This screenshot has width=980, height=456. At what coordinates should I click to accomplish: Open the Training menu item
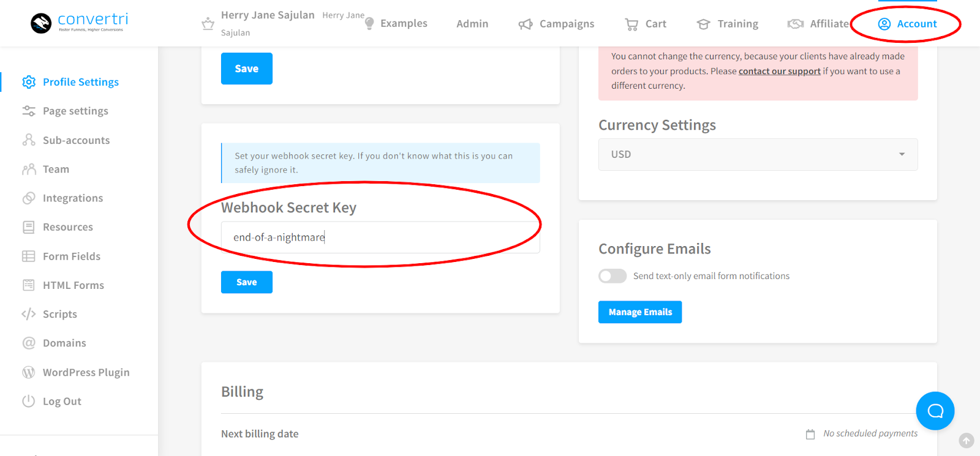(x=728, y=24)
